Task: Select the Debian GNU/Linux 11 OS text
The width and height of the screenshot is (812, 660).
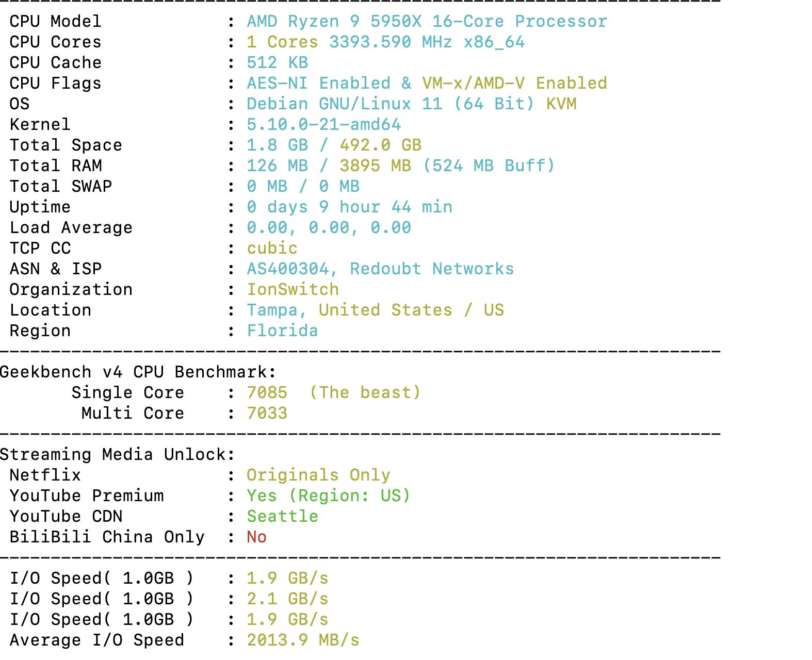Action: [344, 104]
